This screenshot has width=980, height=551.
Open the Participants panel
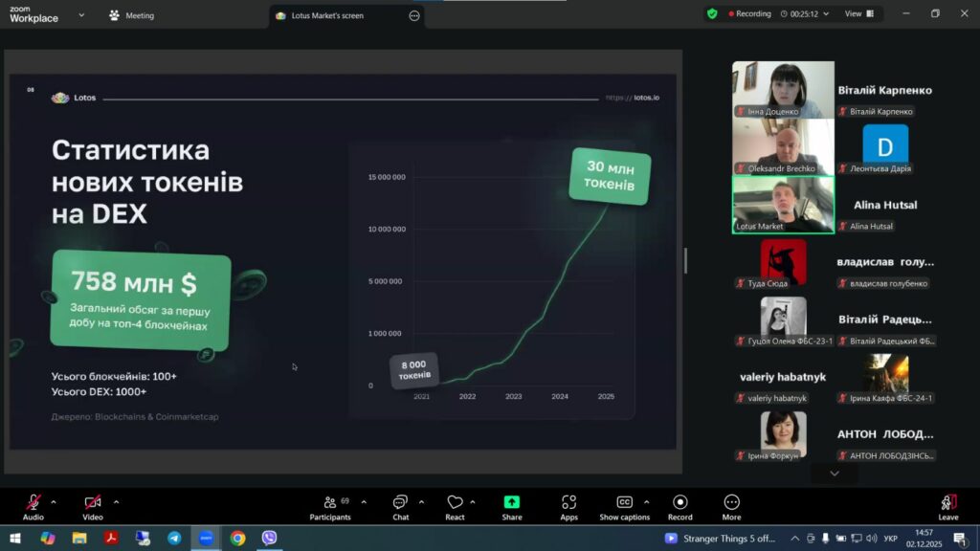pos(330,503)
